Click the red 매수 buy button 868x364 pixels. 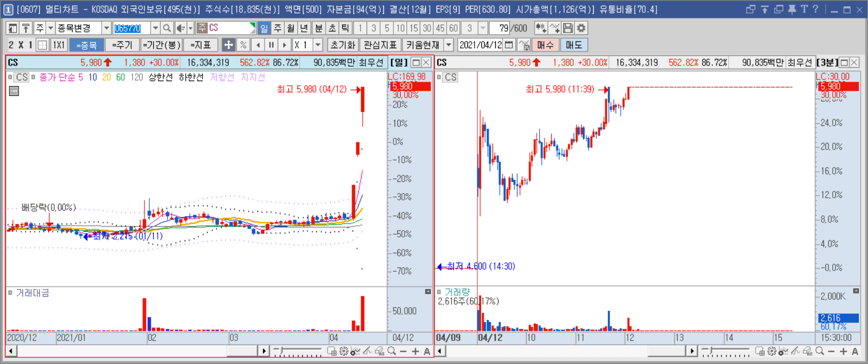pyautogui.click(x=545, y=45)
